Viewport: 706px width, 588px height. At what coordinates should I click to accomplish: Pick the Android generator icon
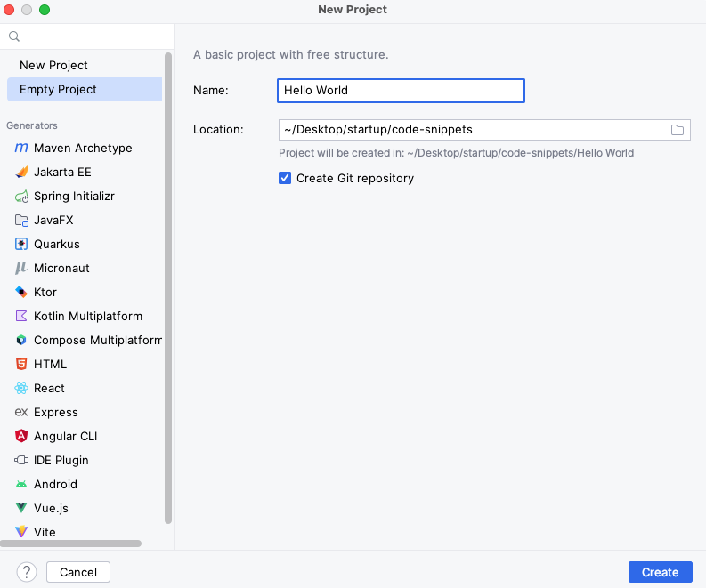click(x=21, y=484)
